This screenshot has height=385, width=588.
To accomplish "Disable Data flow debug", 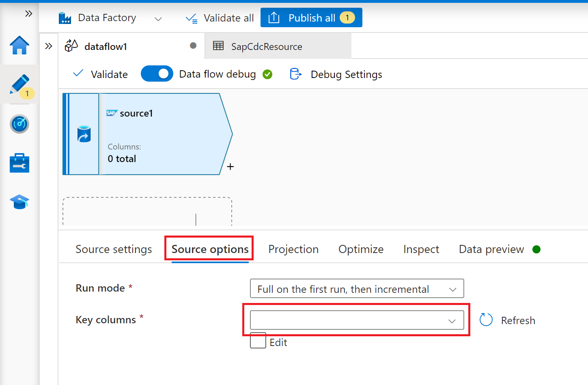I will 157,74.
